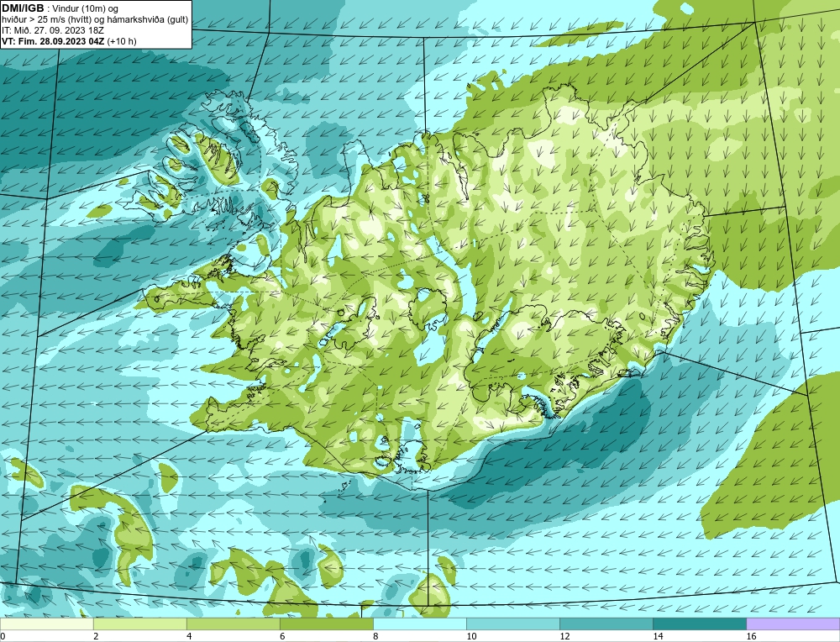Click the 12–14 m/s teal legend swatch
The image size is (840, 642).
(x=606, y=624)
